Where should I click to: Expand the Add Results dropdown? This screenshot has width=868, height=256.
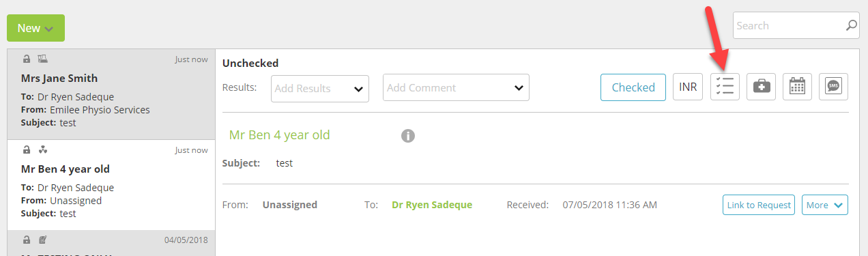pyautogui.click(x=320, y=88)
